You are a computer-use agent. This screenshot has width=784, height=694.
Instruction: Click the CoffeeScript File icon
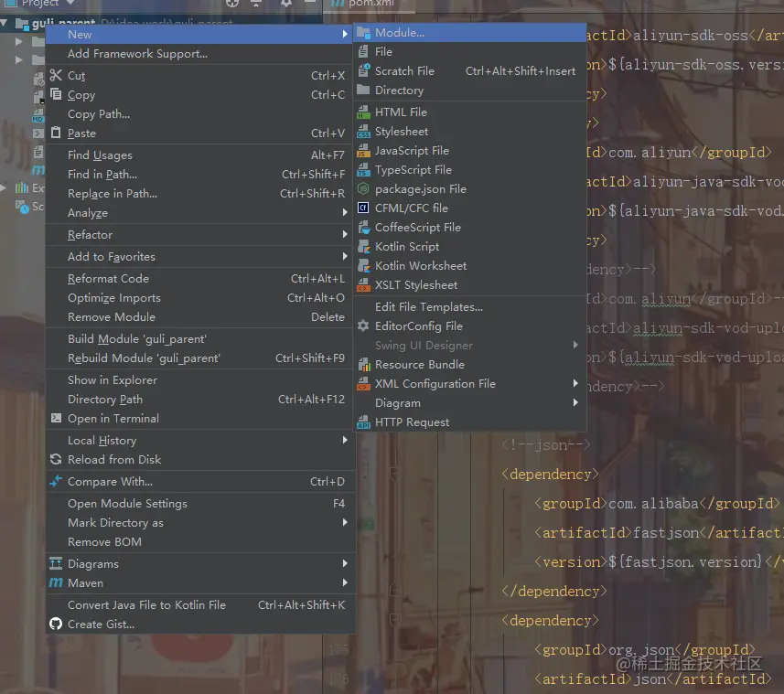click(x=363, y=228)
